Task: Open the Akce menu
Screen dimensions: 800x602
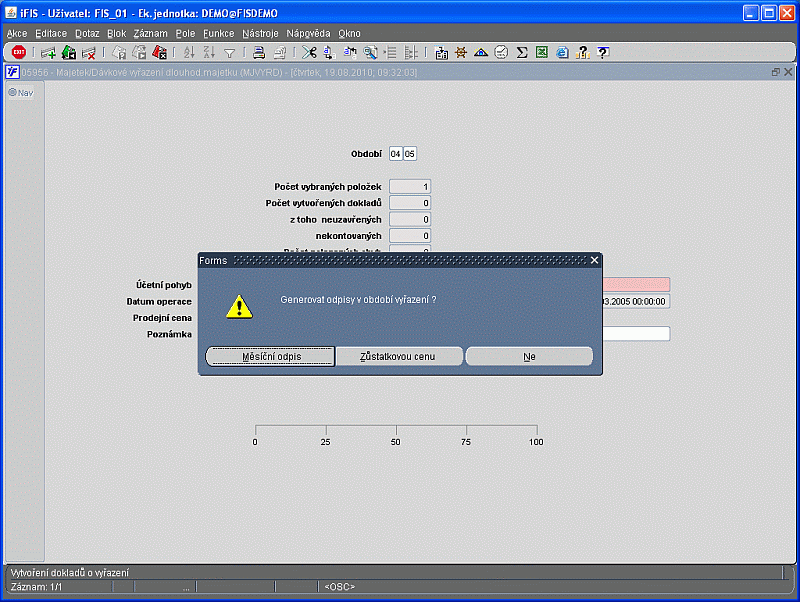Action: [x=17, y=33]
